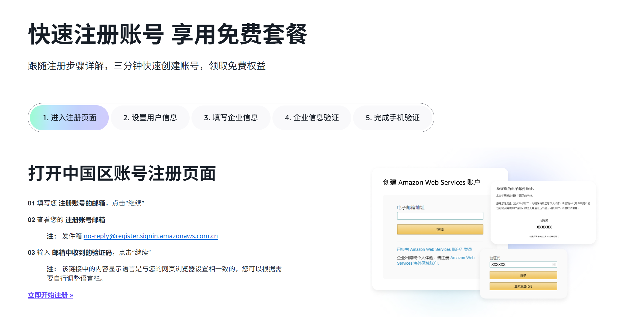644x317 pixels.
Task: Click the 验证码 XXXXXX input box
Action: point(520,264)
